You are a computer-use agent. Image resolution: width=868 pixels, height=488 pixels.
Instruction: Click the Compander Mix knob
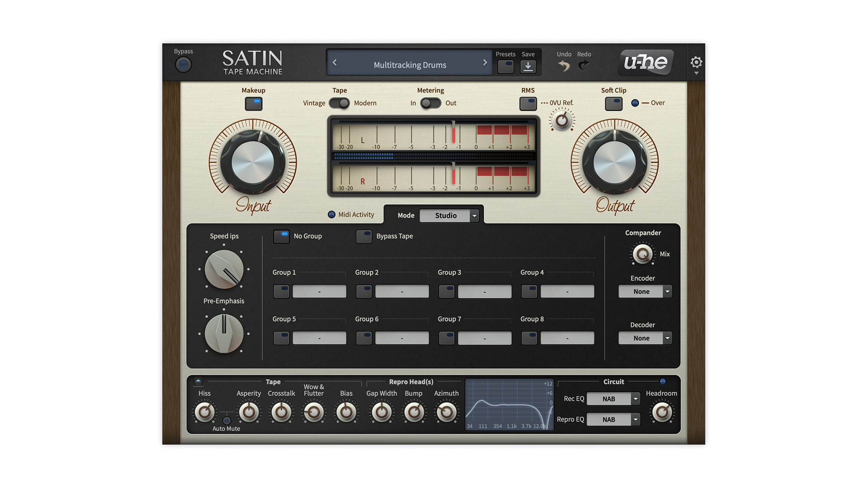point(642,254)
